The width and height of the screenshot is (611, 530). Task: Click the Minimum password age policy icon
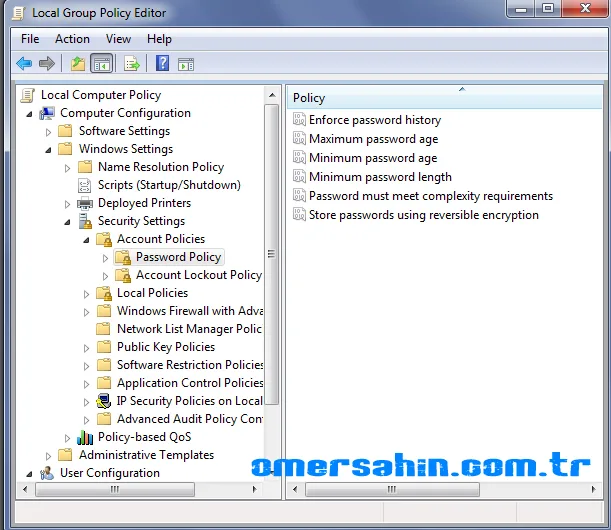(x=299, y=157)
